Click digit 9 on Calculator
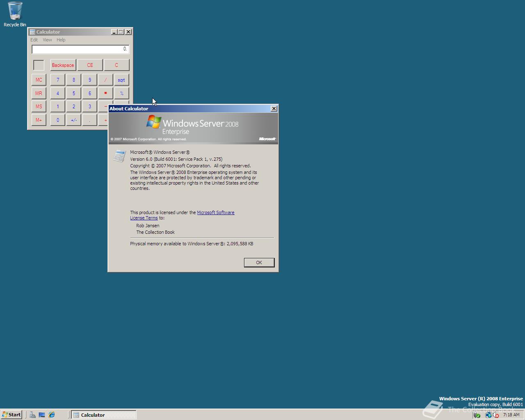The width and height of the screenshot is (525, 420). (90, 80)
